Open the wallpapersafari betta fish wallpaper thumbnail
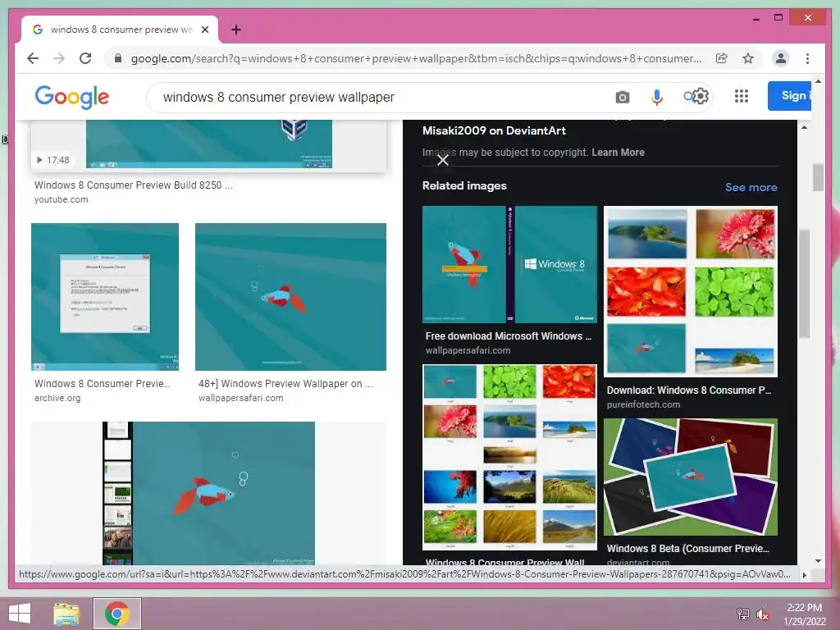This screenshot has width=840, height=630. coord(290,297)
